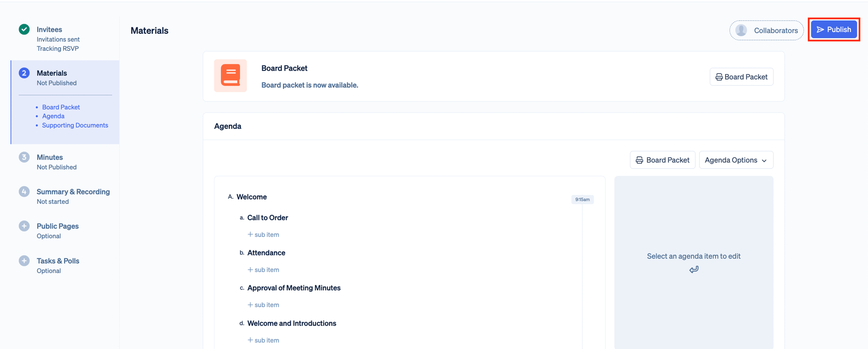868x349 pixels.
Task: Click the orange Board Packet book icon
Action: 230,75
